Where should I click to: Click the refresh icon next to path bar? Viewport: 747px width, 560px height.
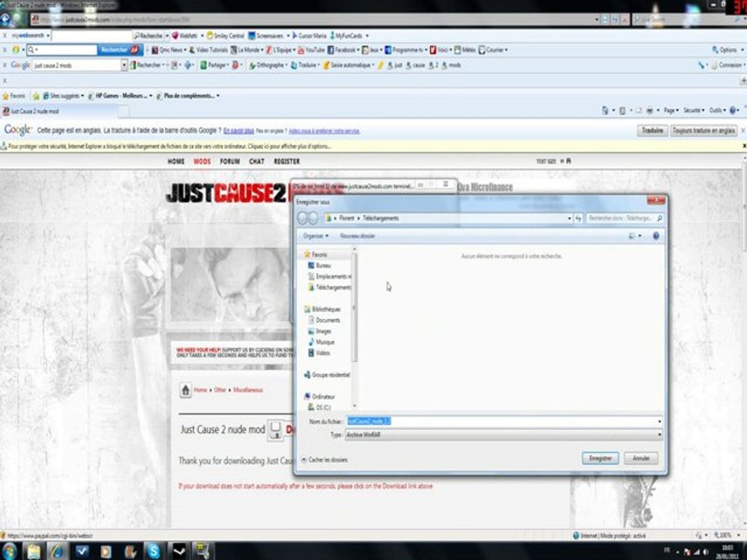[578, 218]
